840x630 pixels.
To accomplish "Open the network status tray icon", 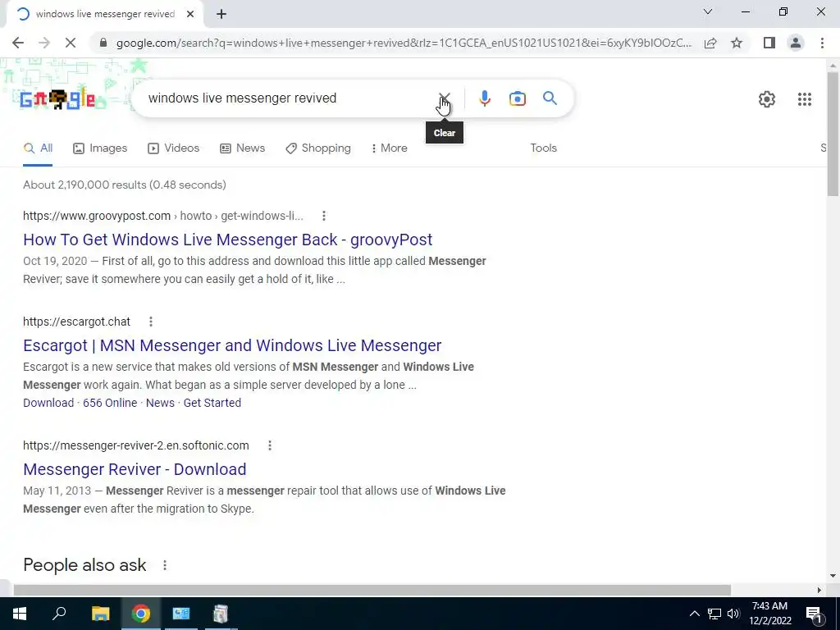I will tap(714, 614).
